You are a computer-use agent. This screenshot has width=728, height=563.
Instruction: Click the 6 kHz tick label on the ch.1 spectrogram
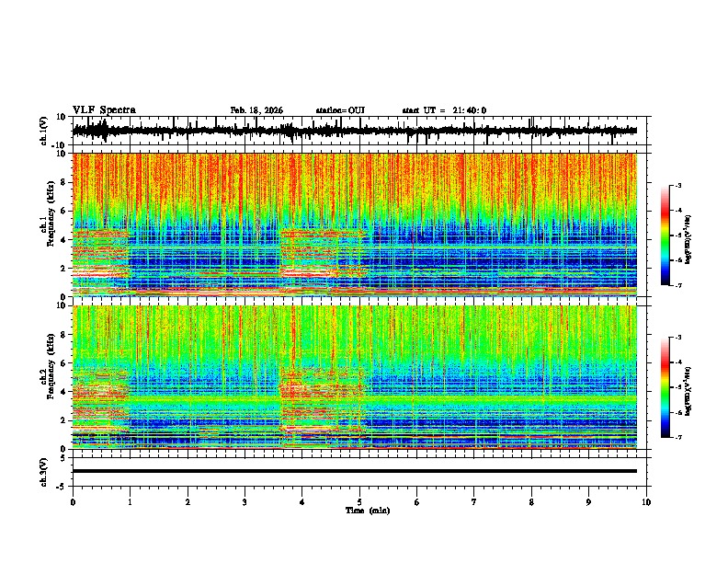(64, 211)
